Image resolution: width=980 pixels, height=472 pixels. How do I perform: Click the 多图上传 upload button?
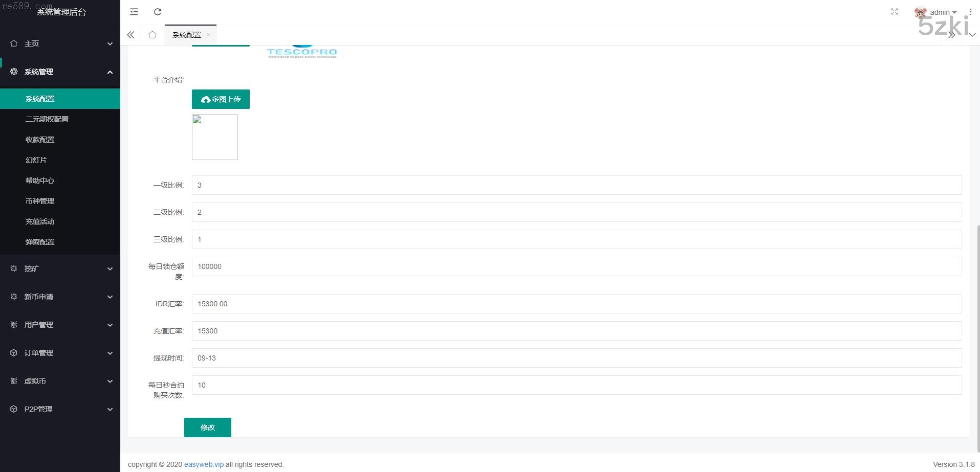221,99
